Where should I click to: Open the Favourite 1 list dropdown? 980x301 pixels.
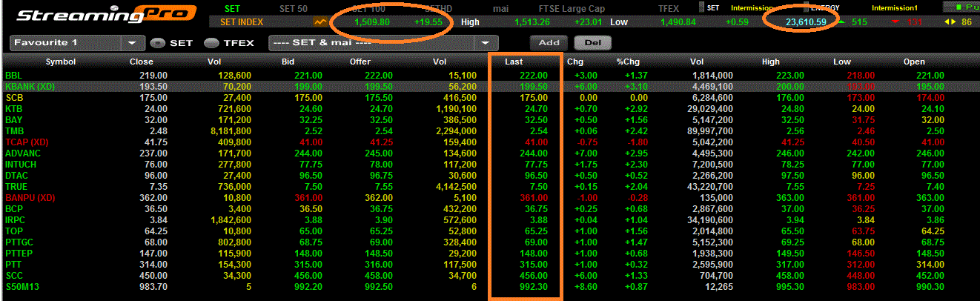132,43
